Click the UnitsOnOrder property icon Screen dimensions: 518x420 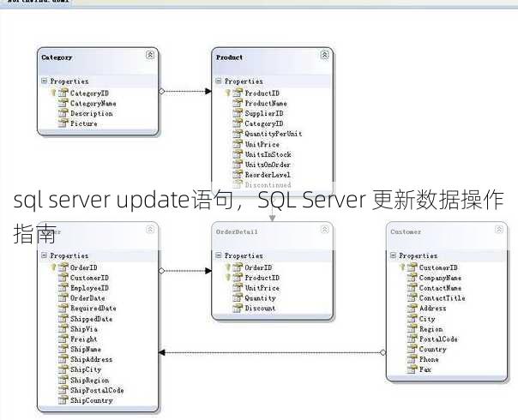point(238,165)
